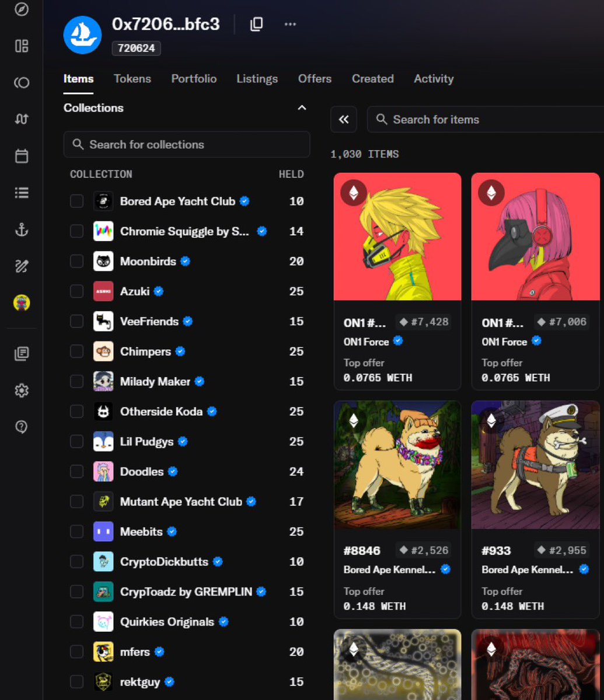The image size is (604, 700).
Task: Check the VeeFriends collection checkbox
Action: click(76, 322)
